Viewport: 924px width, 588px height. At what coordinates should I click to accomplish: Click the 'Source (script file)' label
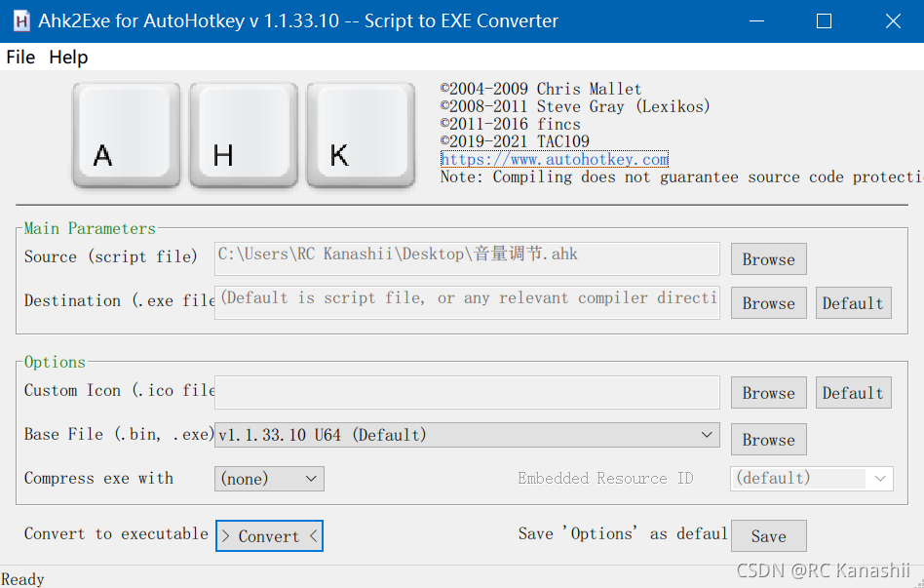111,256
